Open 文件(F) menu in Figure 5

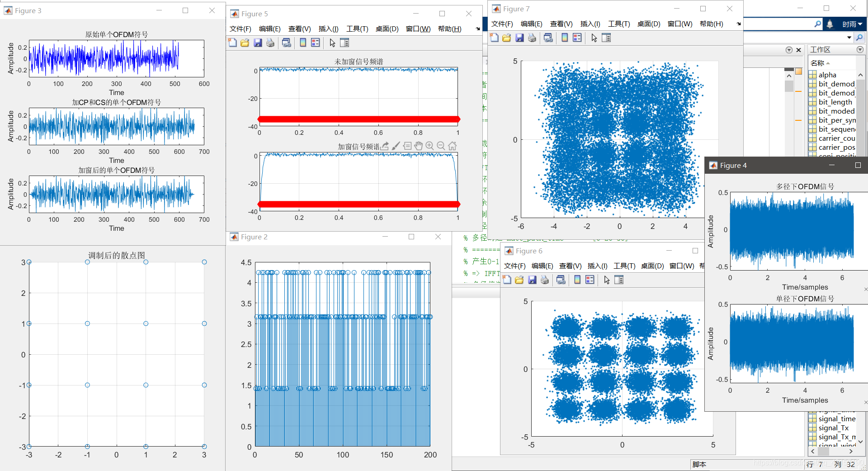(x=240, y=29)
